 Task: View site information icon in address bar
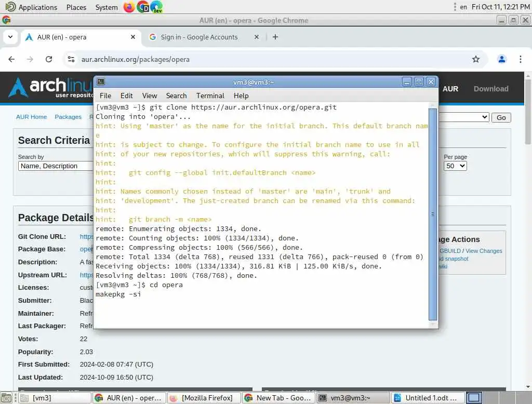[71, 59]
